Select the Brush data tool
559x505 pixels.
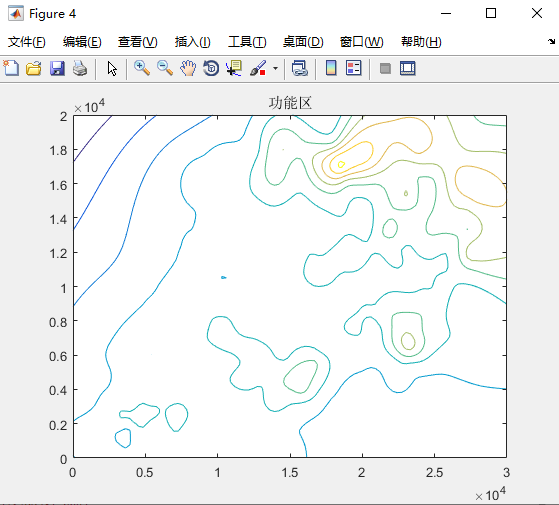pos(258,68)
